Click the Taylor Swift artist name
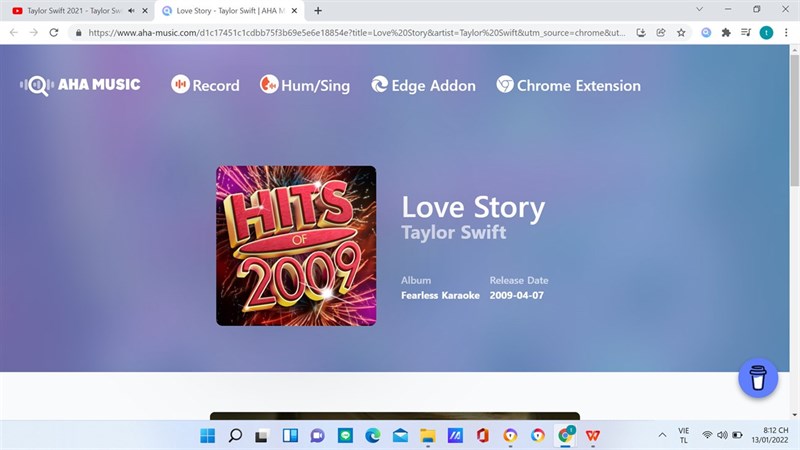This screenshot has width=800, height=450. click(454, 233)
